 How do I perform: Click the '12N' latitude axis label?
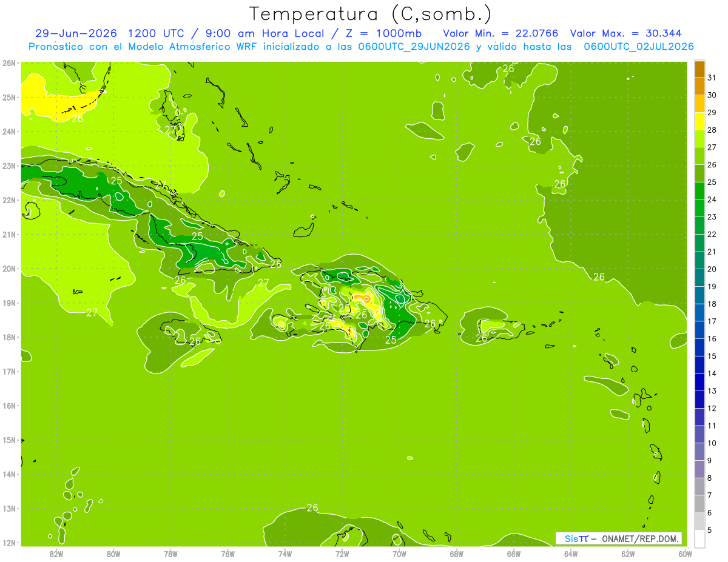[x=9, y=543]
